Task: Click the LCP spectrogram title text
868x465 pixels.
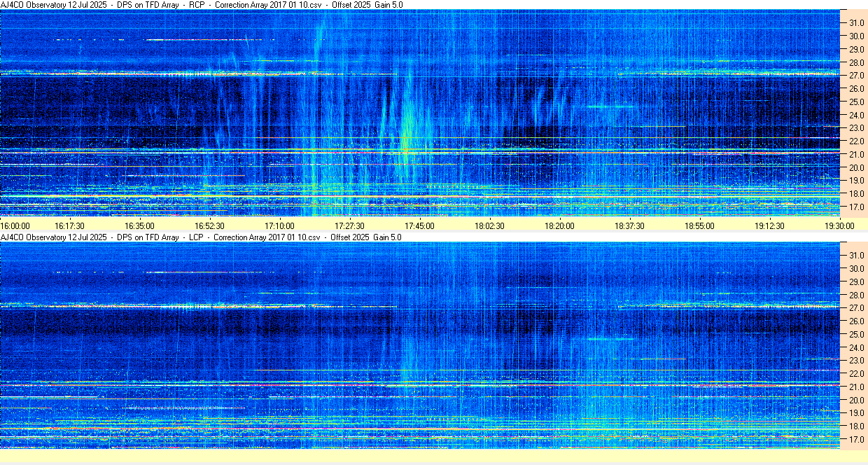Action: [x=202, y=237]
